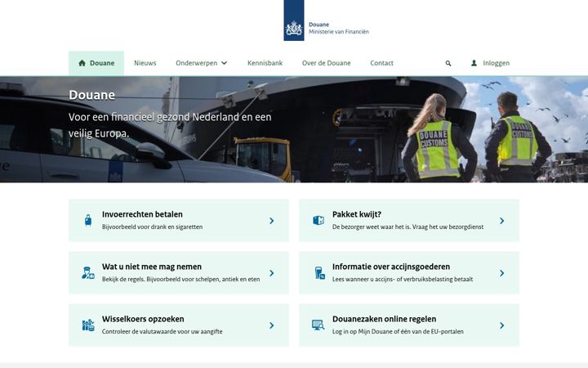Image resolution: width=588 pixels, height=368 pixels.
Task: Click suitcase icon on Invoerrechten betalen card
Action: coord(88,221)
